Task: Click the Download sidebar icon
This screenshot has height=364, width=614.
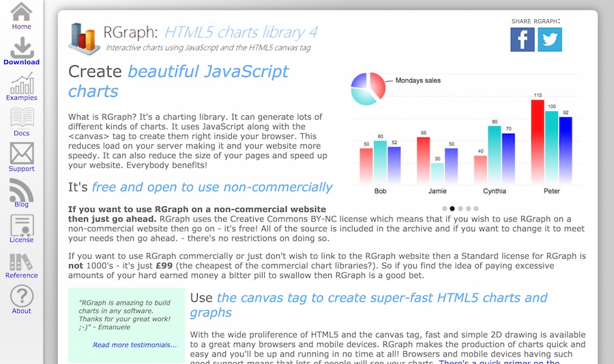Action: (22, 47)
